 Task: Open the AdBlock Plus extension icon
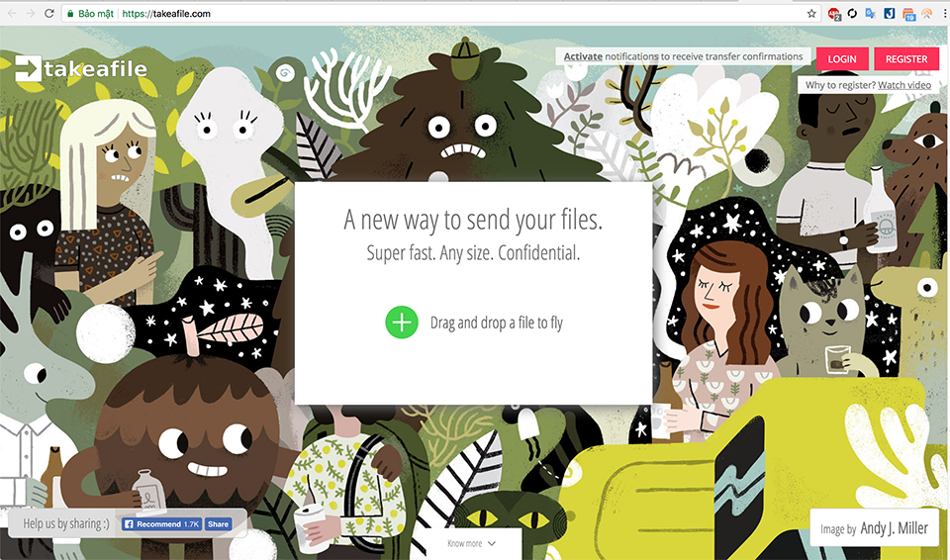tap(834, 13)
